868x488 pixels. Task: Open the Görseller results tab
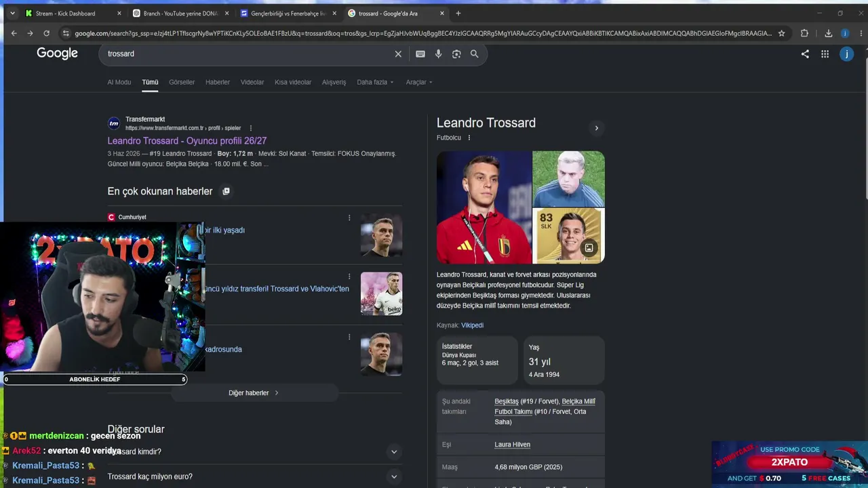[182, 82]
